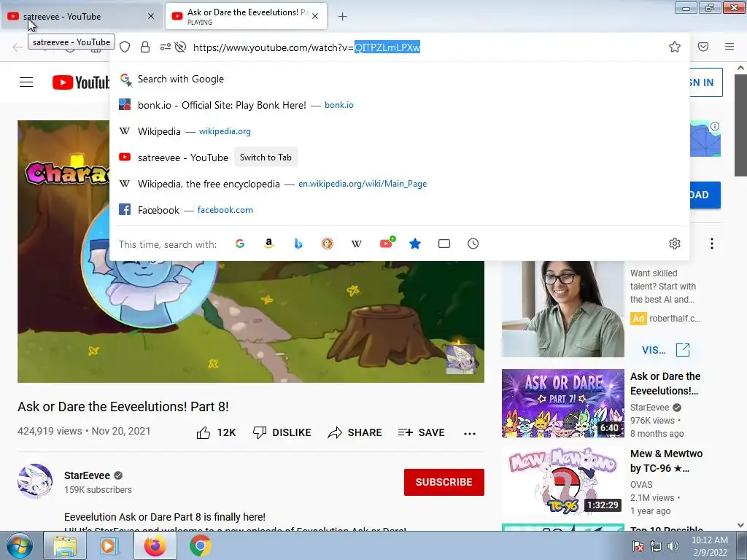Search this time with Google

(240, 244)
